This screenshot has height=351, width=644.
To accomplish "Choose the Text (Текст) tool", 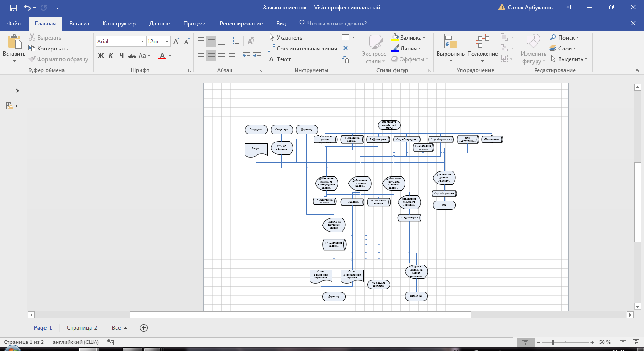I will pos(280,59).
